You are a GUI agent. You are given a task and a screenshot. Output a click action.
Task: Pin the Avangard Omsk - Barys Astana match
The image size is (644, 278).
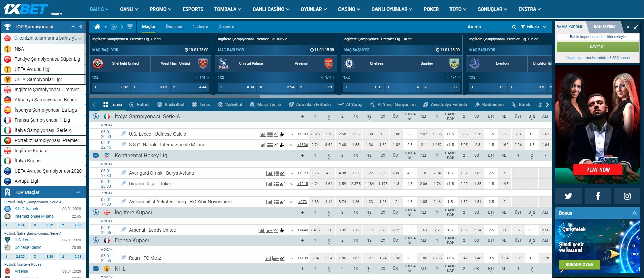[x=124, y=173]
